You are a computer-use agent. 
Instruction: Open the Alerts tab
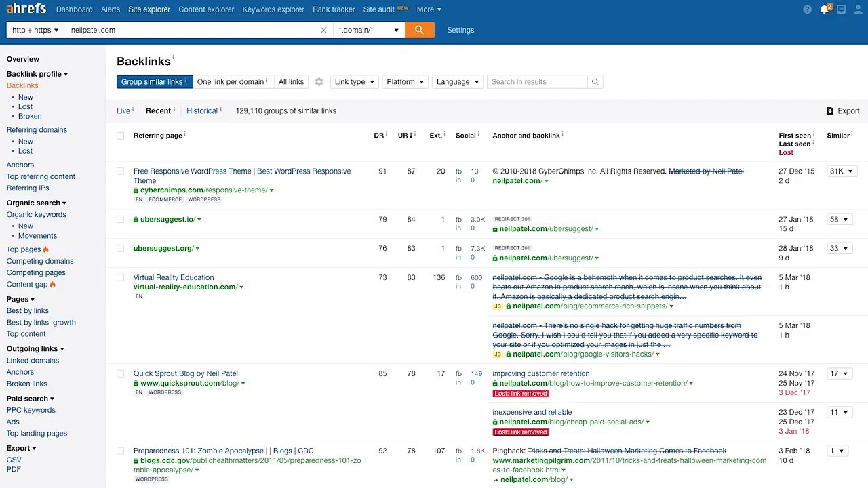(x=111, y=9)
